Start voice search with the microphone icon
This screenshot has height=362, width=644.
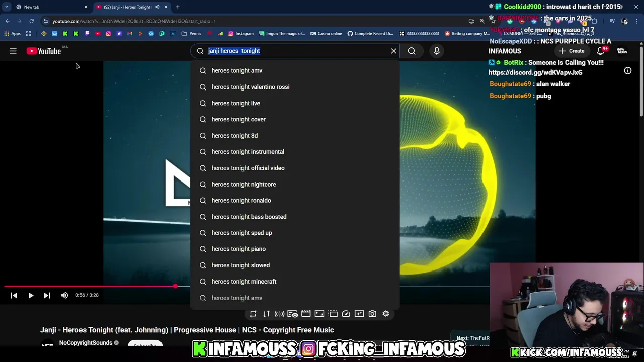click(x=437, y=51)
